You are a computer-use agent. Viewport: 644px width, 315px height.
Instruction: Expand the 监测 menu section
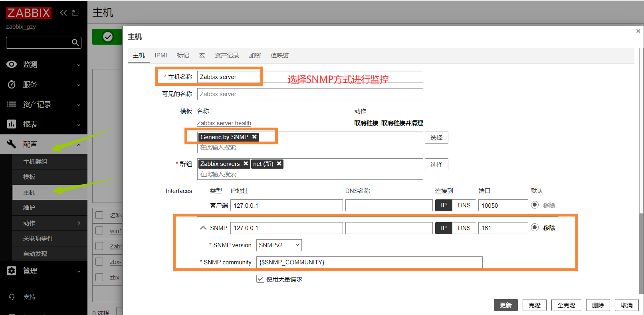79,65
